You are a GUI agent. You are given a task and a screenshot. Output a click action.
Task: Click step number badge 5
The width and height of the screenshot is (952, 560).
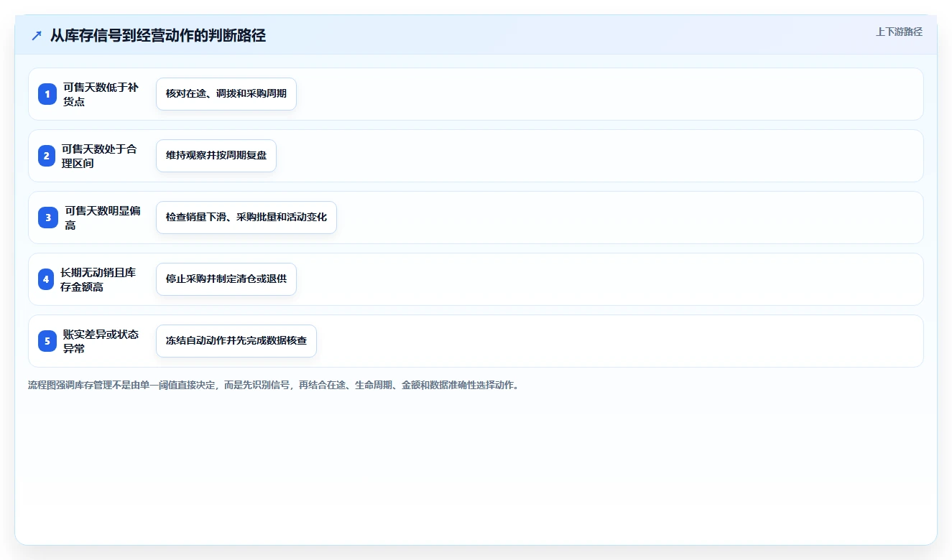tap(47, 341)
